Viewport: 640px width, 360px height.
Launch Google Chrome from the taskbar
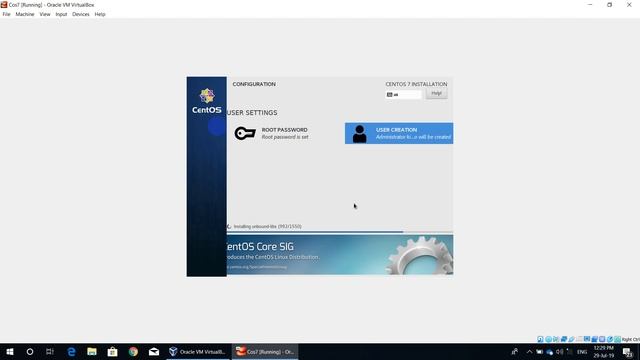133,351
